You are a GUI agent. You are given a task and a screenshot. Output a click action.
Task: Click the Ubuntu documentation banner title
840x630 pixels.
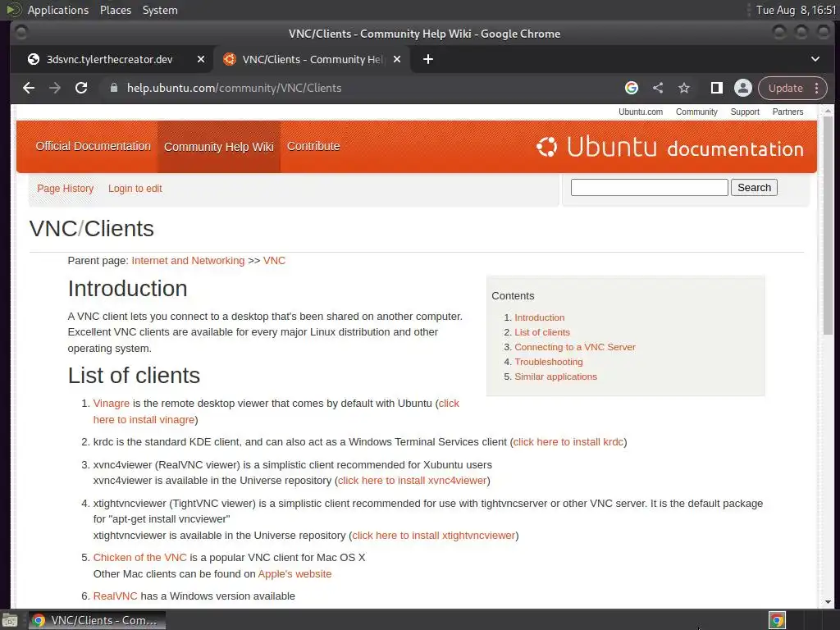coord(685,147)
